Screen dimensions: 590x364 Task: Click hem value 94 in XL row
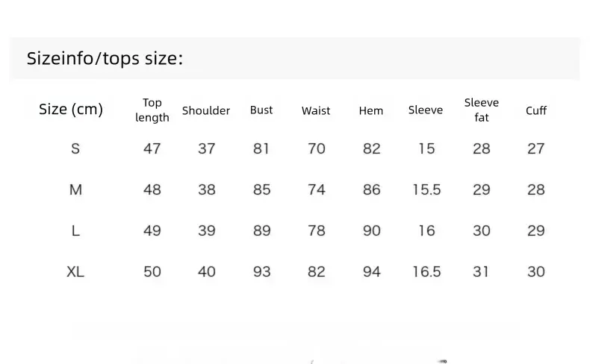(371, 272)
